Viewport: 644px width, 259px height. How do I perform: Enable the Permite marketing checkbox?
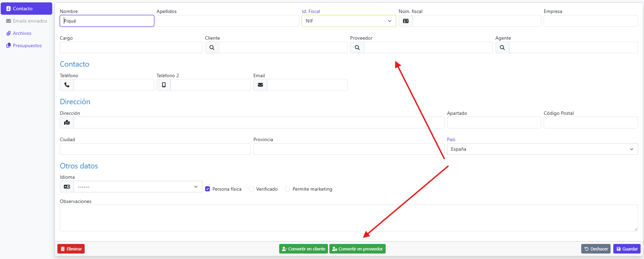coord(288,189)
